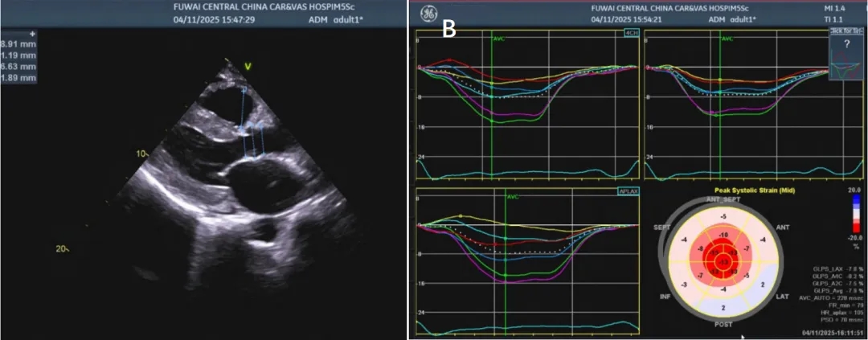Viewport: 868px width, 340px height.
Task: Click the AVC marker in top-right graph
Action: pos(727,38)
